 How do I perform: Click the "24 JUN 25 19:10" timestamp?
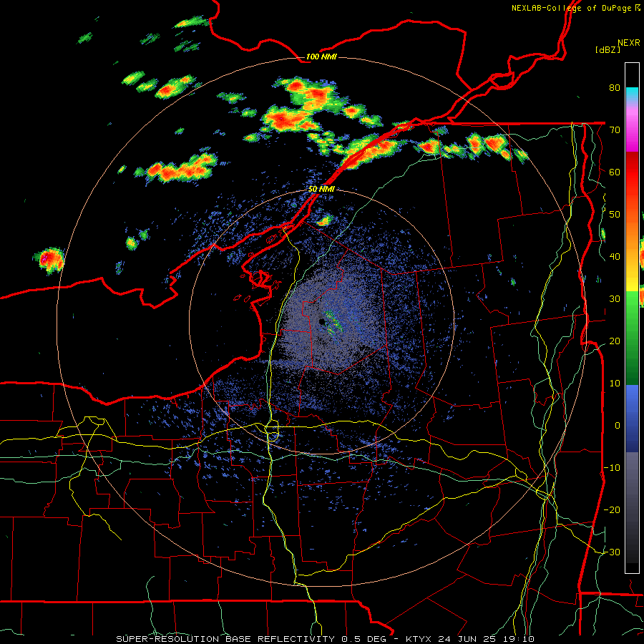point(486,639)
